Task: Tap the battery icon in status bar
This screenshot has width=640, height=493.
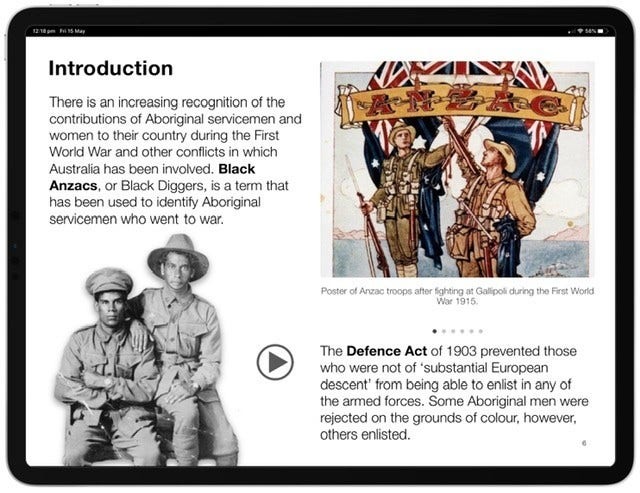Action: pyautogui.click(x=602, y=31)
